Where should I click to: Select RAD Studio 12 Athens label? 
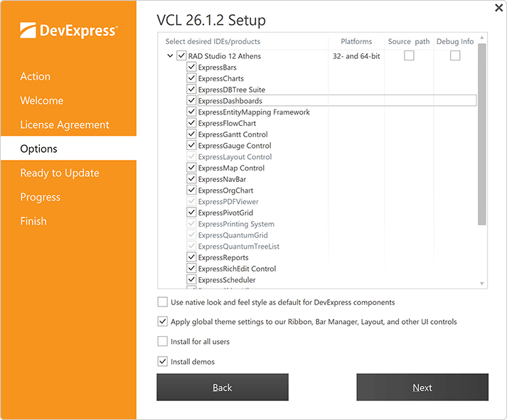[x=225, y=56]
